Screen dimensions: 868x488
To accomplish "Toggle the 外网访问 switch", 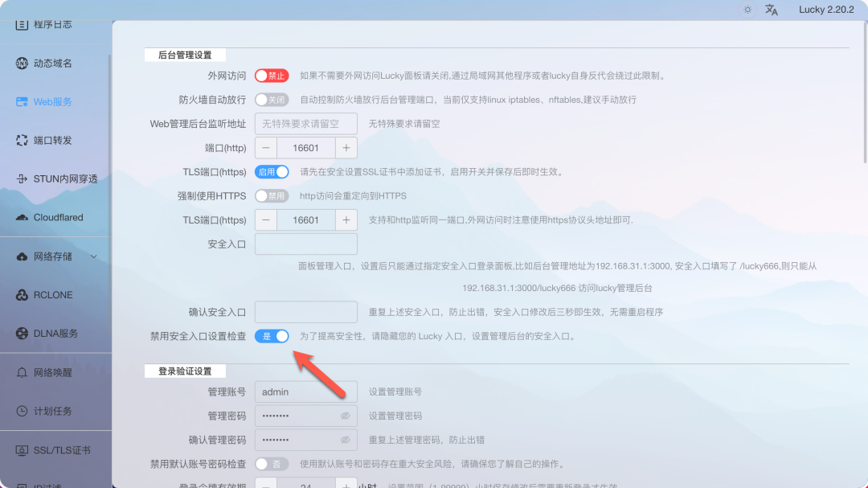I will [x=272, y=76].
